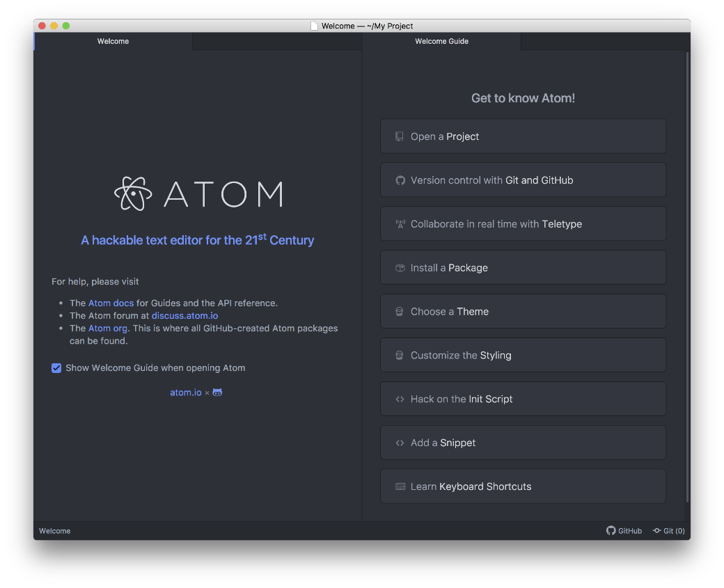Open the Atom docs link
Screen dimensions: 724x588
111,303
